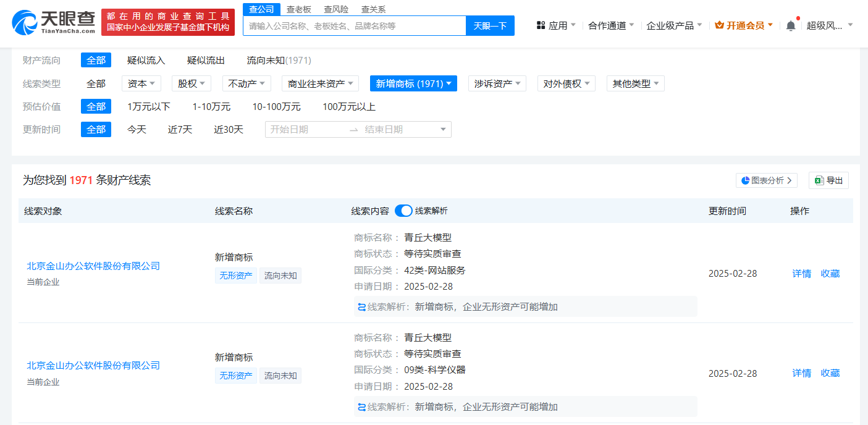The image size is (868, 425).
Task: Select 疑似流入 property flow filter
Action: coord(146,61)
